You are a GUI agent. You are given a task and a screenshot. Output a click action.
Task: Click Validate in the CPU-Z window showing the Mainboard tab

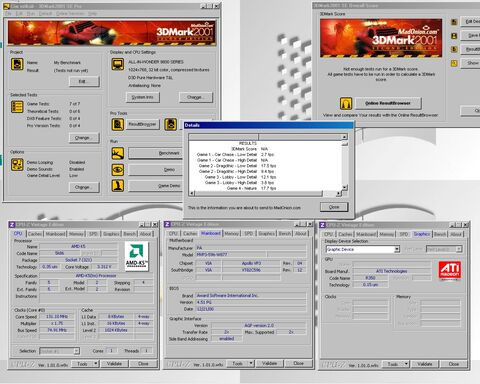click(269, 363)
